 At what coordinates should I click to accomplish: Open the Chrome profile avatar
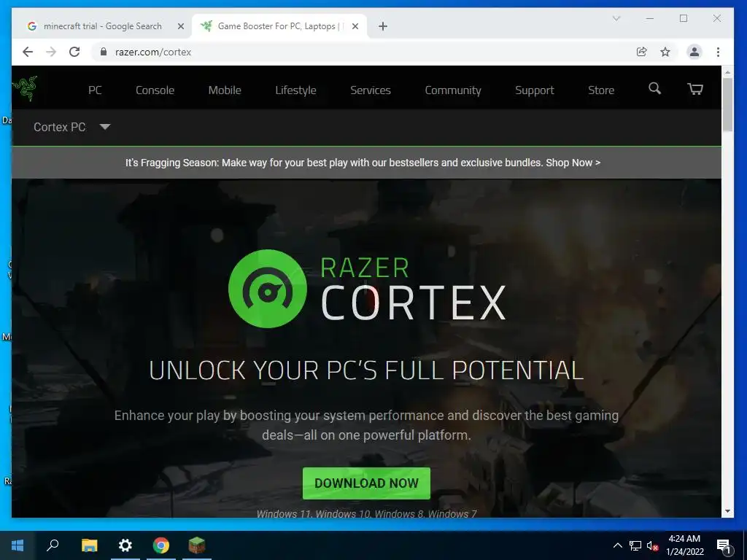click(x=694, y=52)
